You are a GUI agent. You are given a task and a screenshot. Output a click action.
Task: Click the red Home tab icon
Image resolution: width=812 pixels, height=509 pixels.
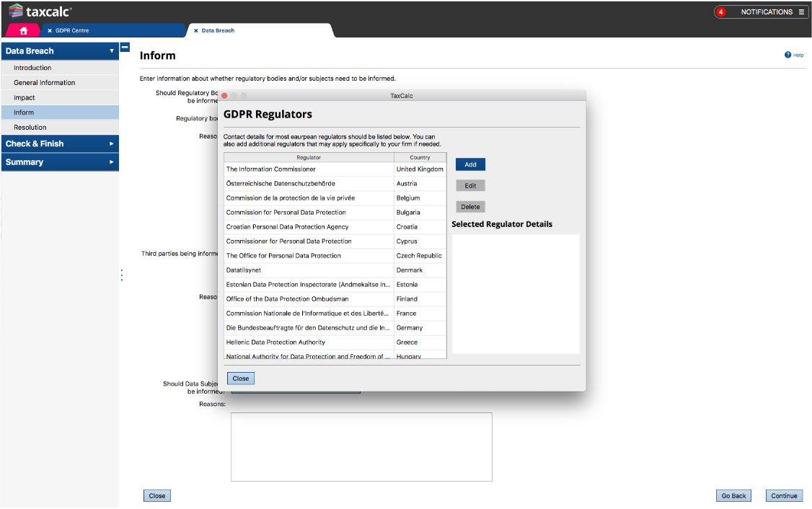[x=24, y=30]
